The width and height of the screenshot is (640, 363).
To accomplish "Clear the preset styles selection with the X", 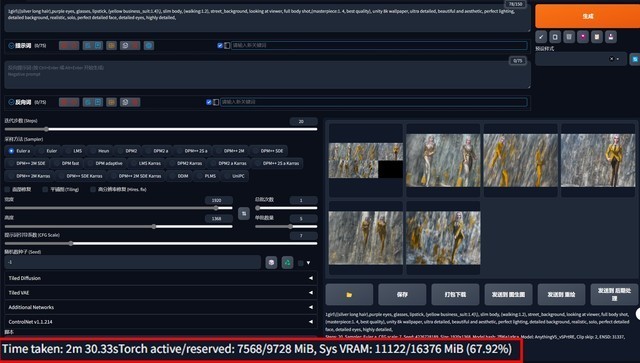I will (x=611, y=59).
